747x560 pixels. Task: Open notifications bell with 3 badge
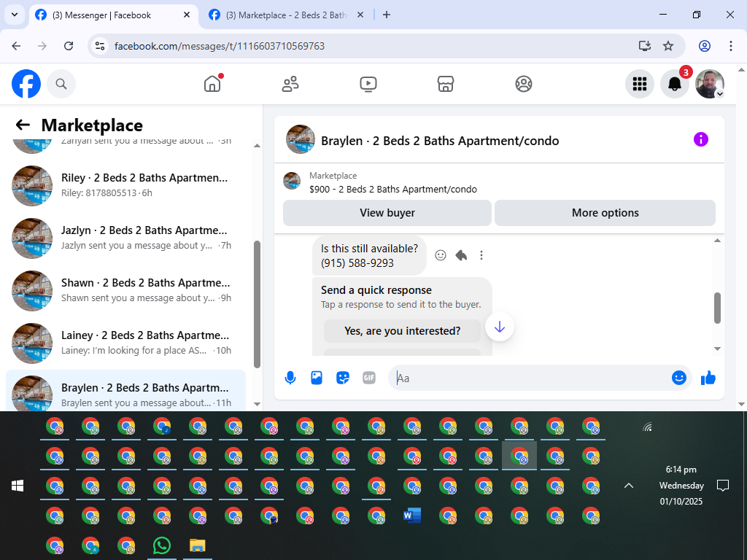click(675, 84)
